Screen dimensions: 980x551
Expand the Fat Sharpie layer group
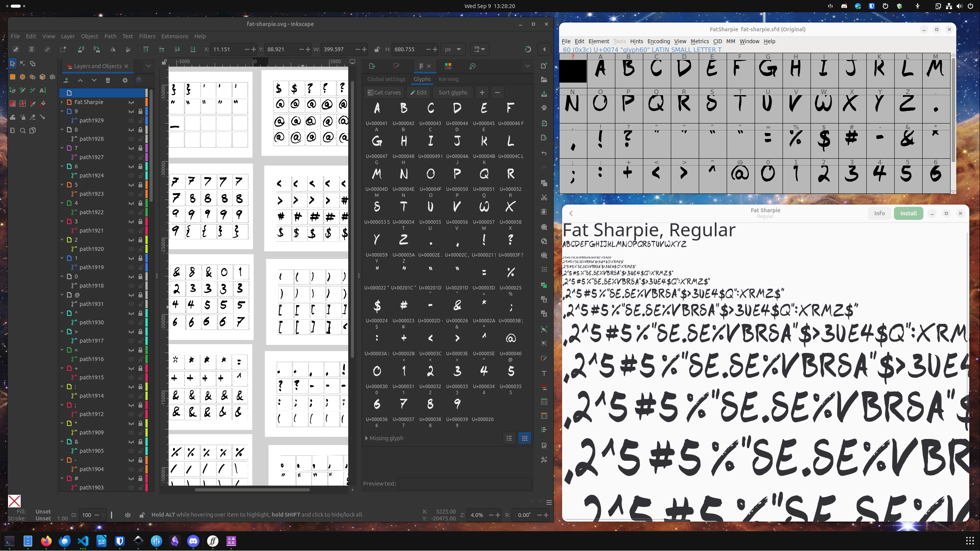[62, 102]
